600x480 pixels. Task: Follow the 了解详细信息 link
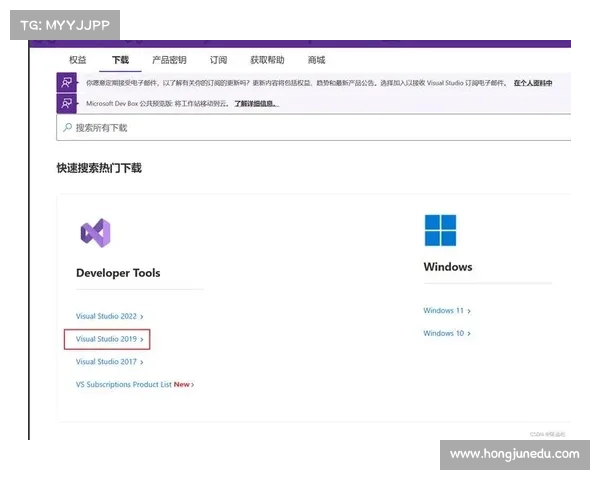[256, 104]
